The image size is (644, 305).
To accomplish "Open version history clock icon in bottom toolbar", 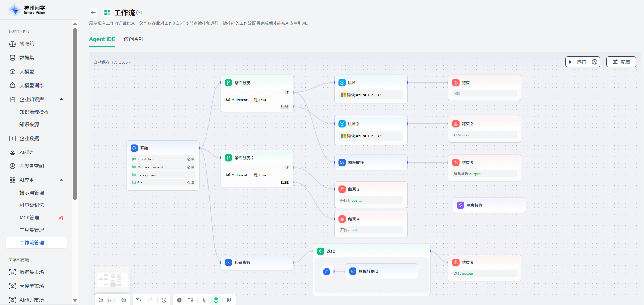I will pos(164,300).
